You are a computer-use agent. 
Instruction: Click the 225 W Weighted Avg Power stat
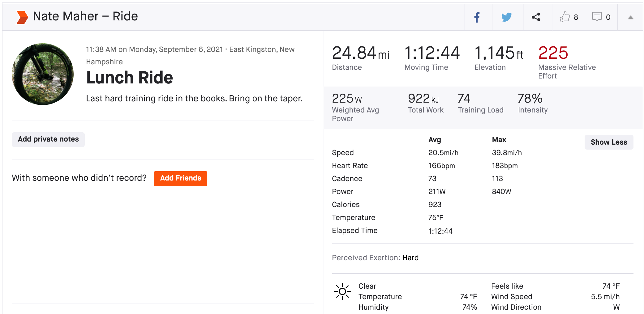click(346, 99)
